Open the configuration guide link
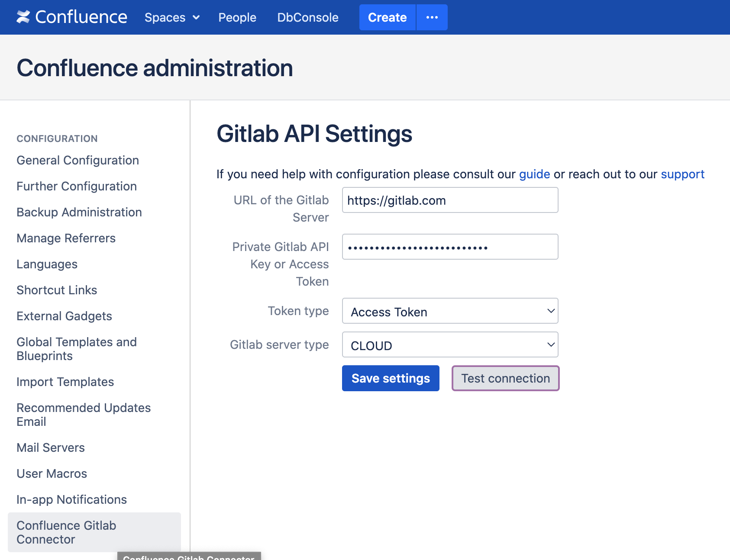 pyautogui.click(x=534, y=174)
